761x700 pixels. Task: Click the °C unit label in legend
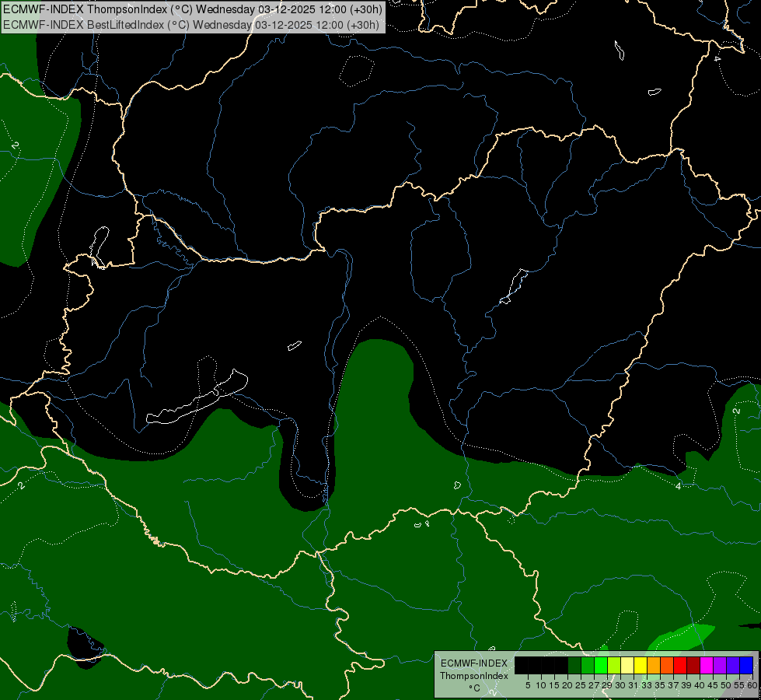(x=474, y=688)
